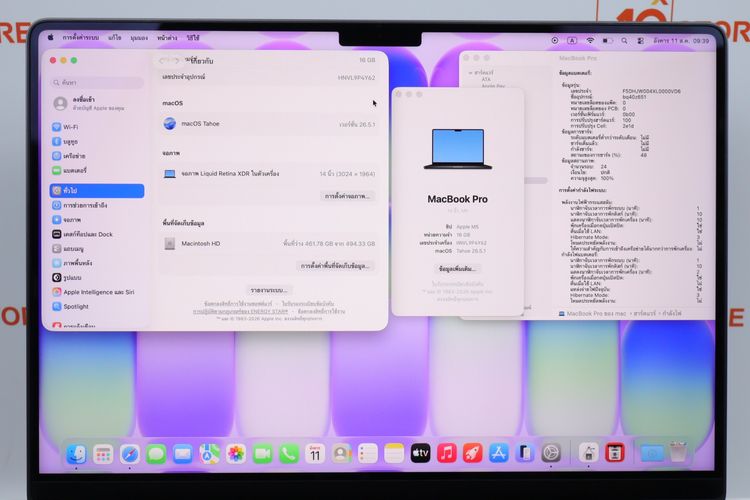
Task: Open System Settings gear icon in Dock
Action: click(x=551, y=454)
